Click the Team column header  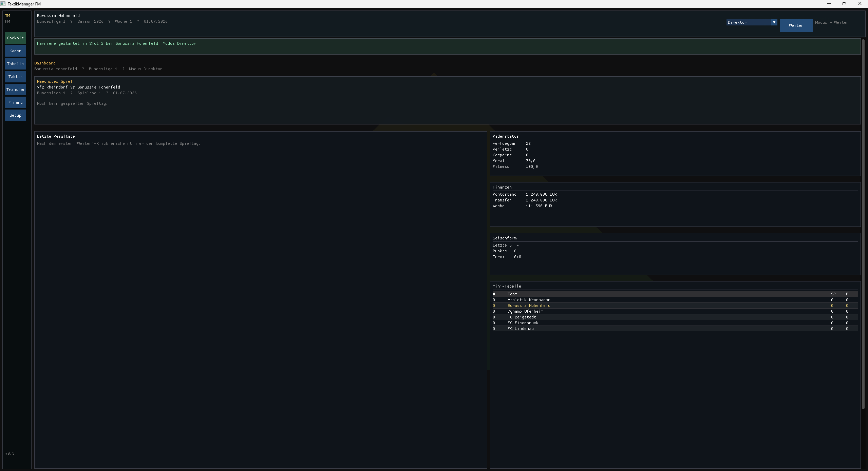coord(512,294)
